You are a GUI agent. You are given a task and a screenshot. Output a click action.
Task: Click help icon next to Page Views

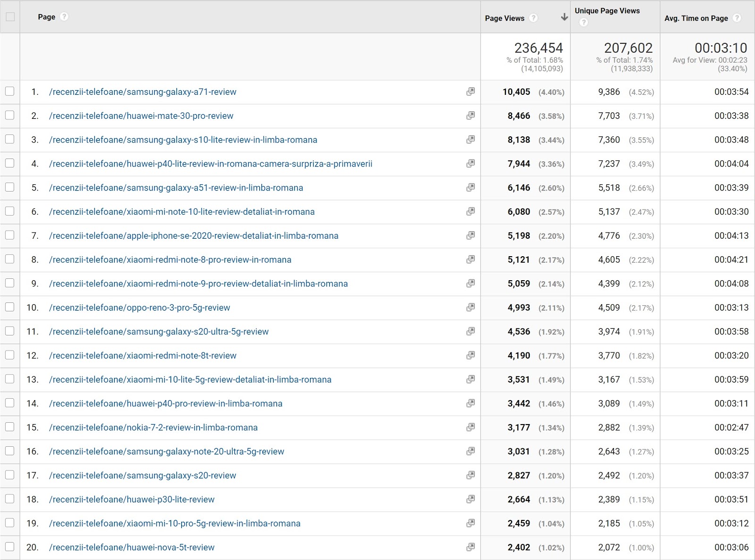pos(533,18)
